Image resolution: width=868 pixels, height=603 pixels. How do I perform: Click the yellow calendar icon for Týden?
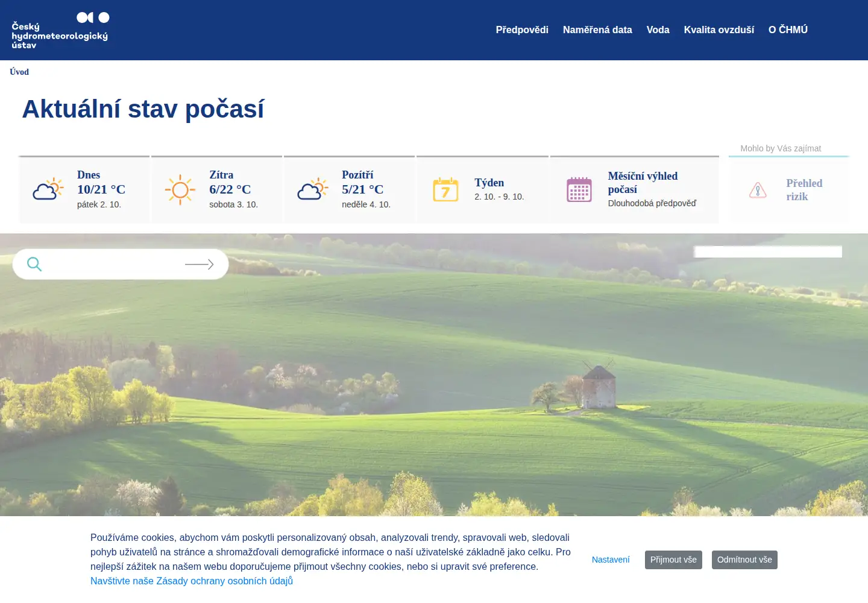pos(446,189)
